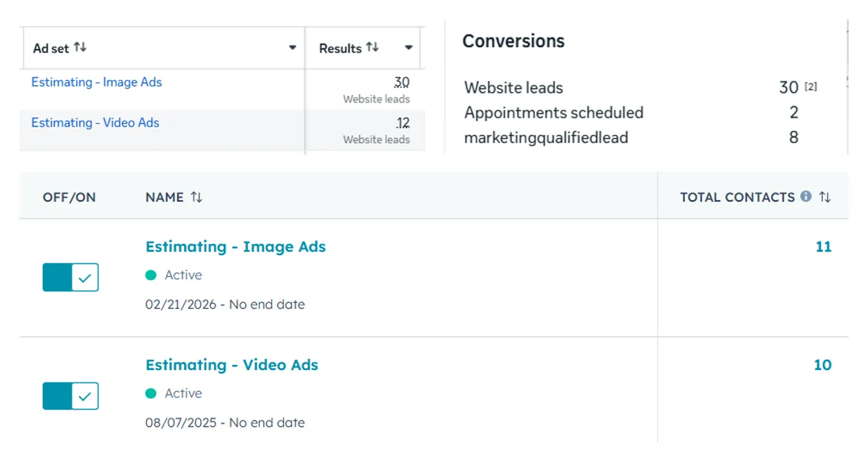Open the [2] footnote next to 30
Viewport: 868px width, 462px height.
(x=811, y=86)
